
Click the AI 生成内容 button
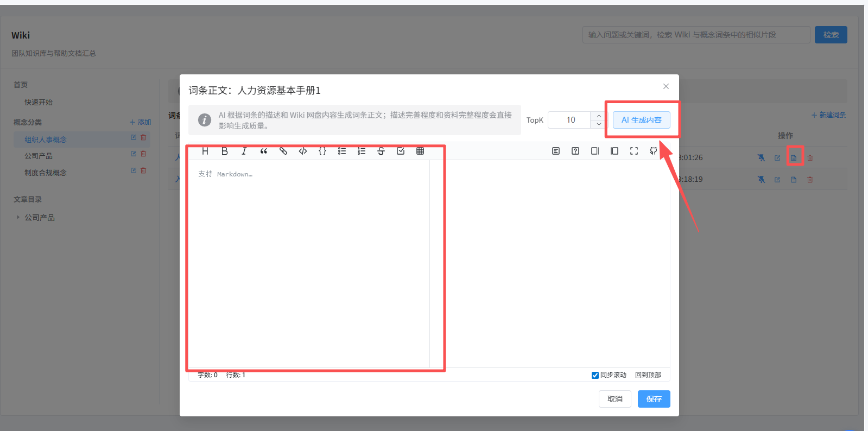642,120
